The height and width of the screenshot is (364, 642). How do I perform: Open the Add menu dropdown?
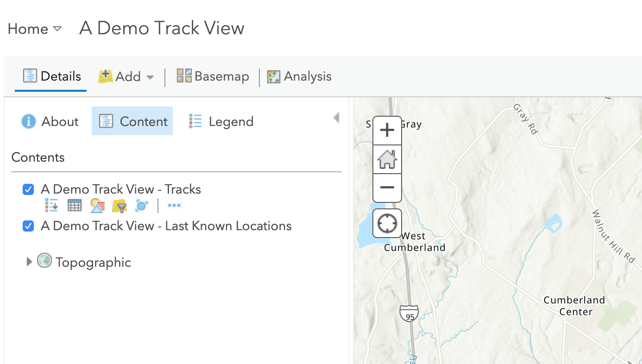point(150,76)
